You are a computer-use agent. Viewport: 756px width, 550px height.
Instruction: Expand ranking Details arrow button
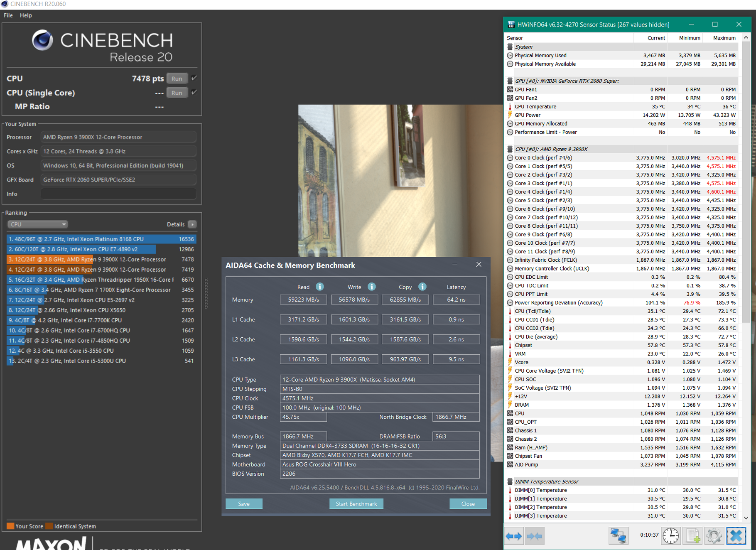[x=192, y=224]
